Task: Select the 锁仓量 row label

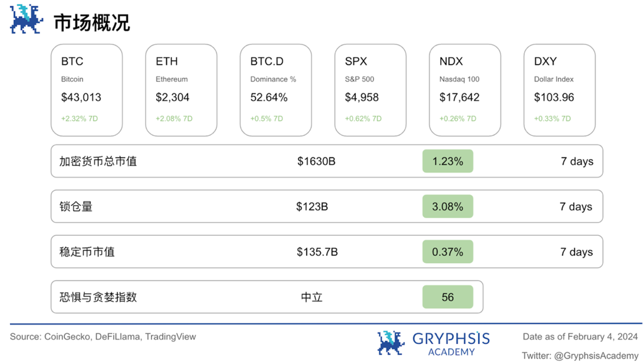Action: tap(76, 206)
